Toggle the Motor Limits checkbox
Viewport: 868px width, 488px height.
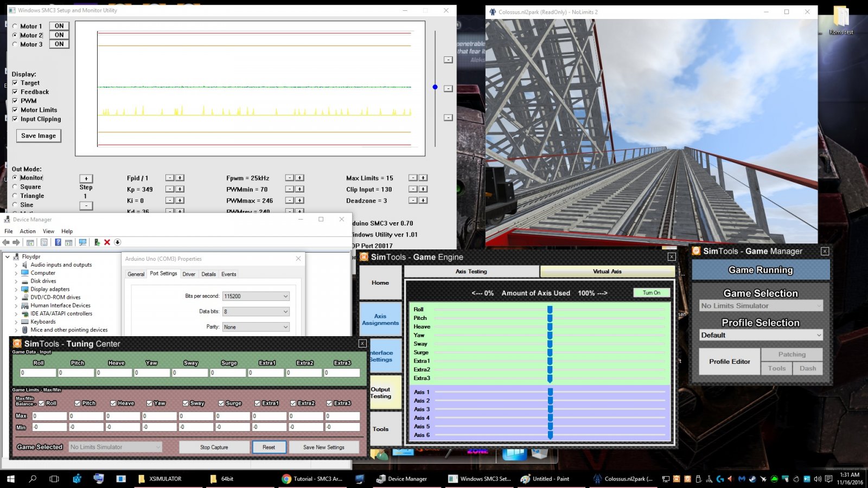[x=15, y=110]
